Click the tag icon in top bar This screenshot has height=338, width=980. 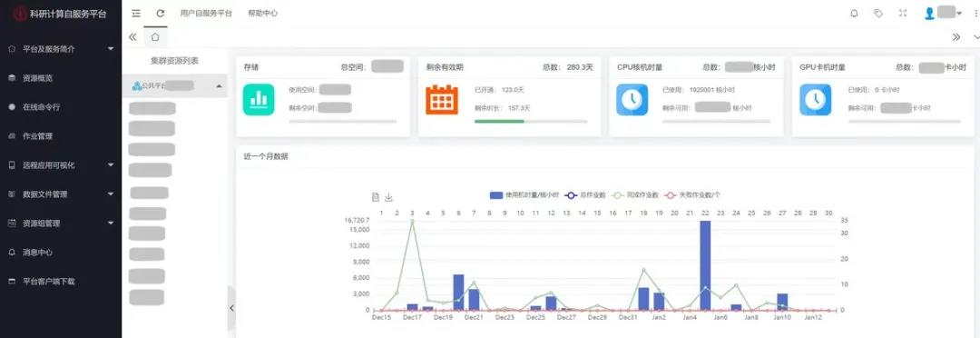pyautogui.click(x=878, y=13)
